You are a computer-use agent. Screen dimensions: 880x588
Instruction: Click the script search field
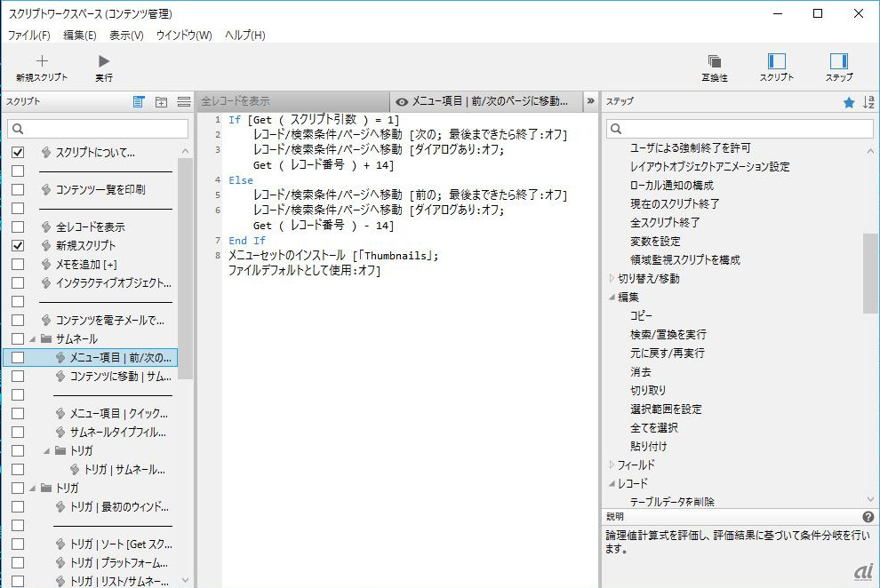click(98, 130)
